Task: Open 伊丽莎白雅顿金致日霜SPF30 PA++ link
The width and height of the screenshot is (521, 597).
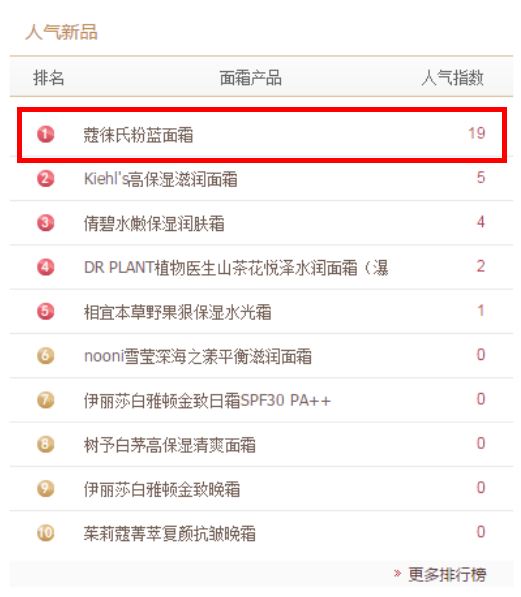Action: (207, 401)
